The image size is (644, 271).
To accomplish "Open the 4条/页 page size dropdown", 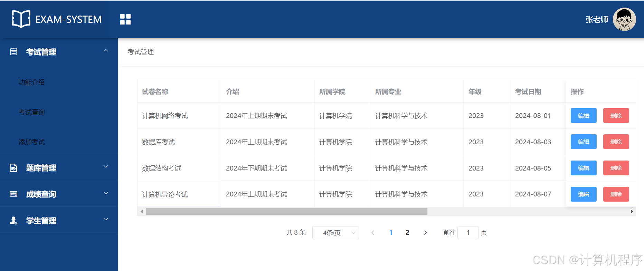I will click(335, 233).
